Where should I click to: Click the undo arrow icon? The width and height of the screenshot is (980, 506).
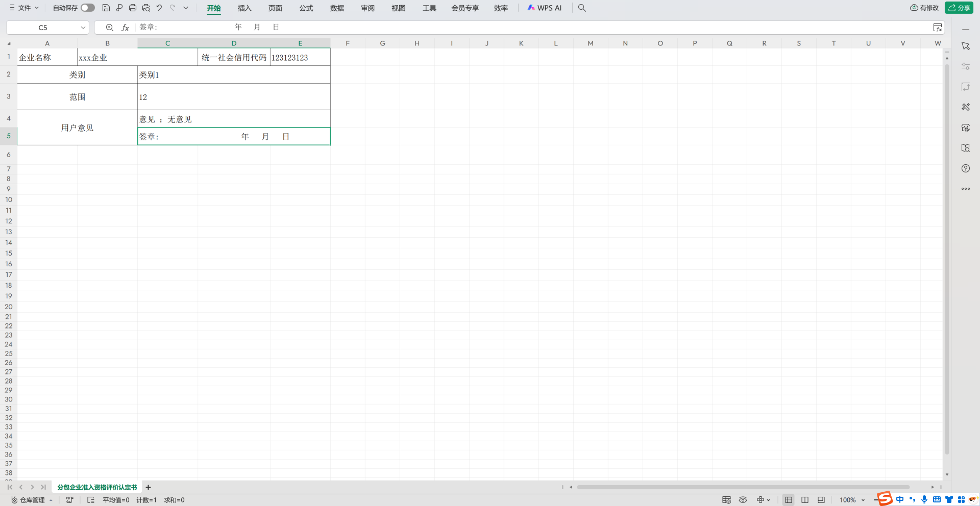159,8
